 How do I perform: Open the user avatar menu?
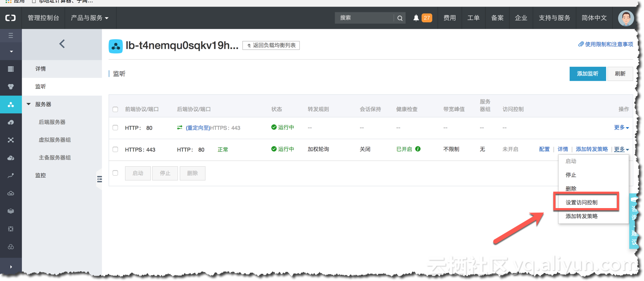626,18
